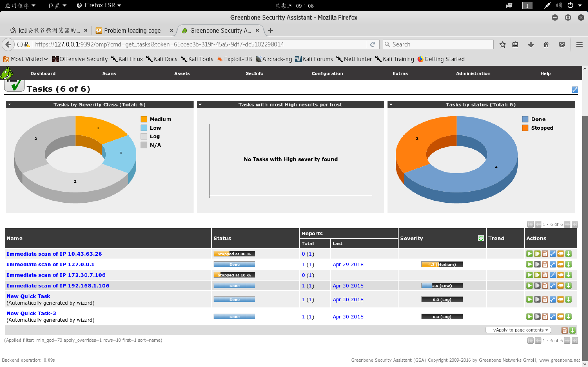Toggle severity overrides power icon in Severity column
This screenshot has width=588, height=367.
(481, 238)
